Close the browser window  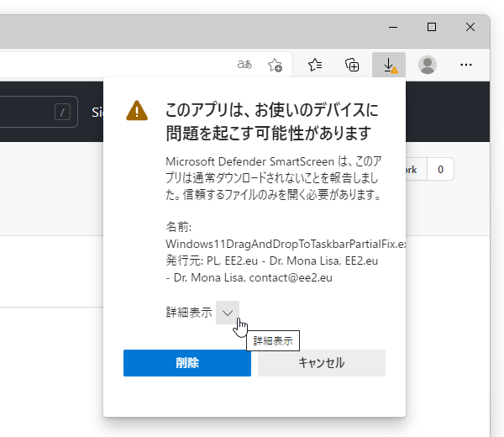(470, 27)
